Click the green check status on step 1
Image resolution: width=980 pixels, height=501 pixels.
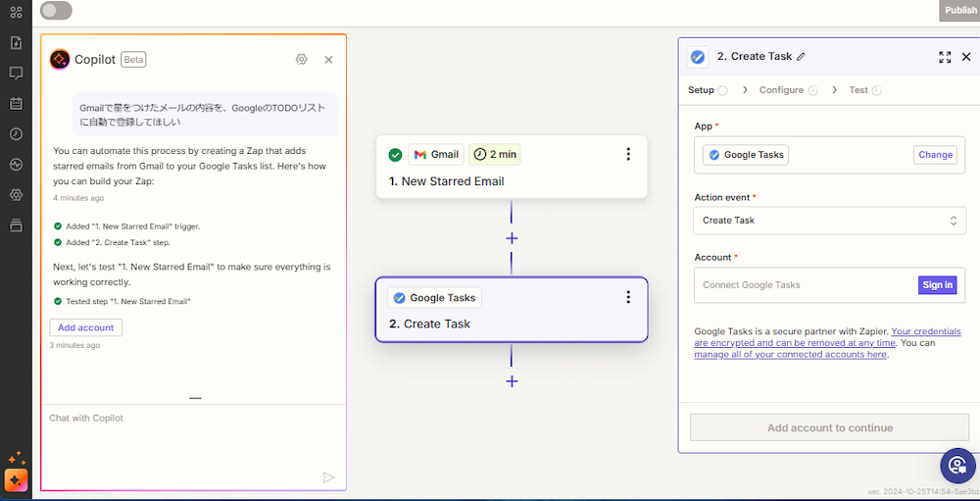coord(394,155)
